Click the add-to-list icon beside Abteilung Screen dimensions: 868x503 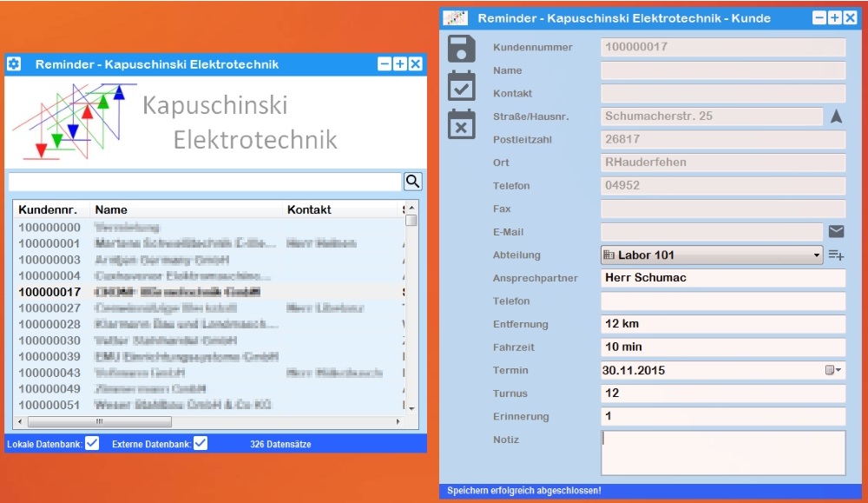click(x=836, y=255)
